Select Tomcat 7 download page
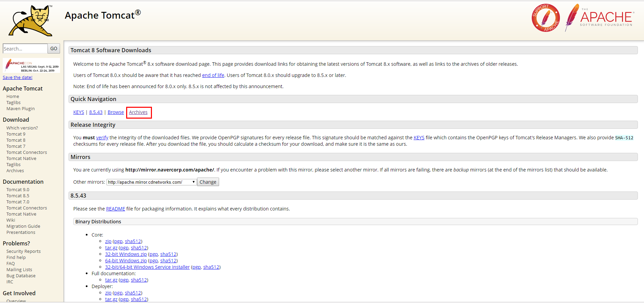644x303 pixels. coord(16,146)
